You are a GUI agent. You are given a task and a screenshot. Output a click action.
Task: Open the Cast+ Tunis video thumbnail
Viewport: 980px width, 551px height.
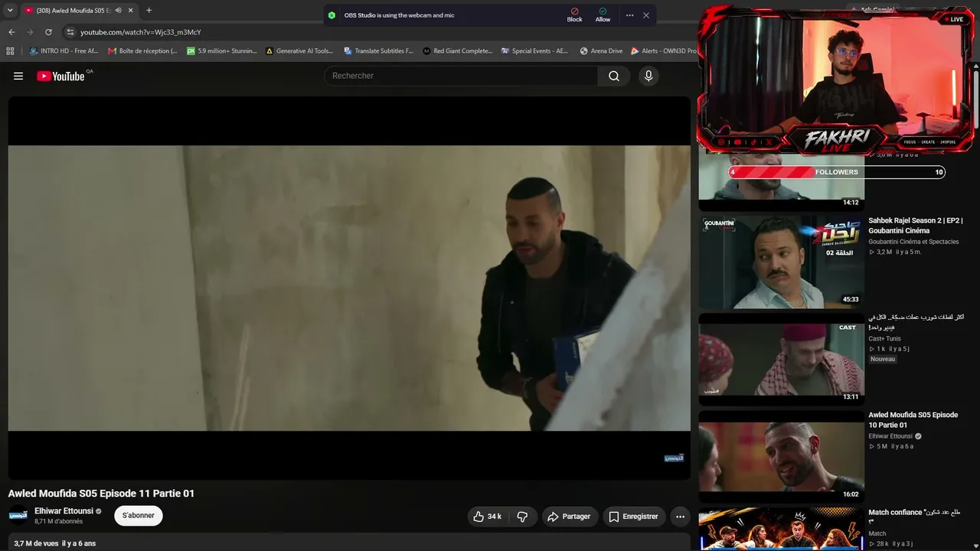pyautogui.click(x=781, y=360)
